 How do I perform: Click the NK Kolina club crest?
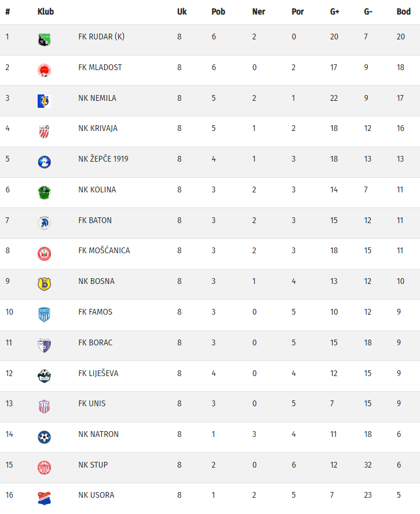click(44, 192)
